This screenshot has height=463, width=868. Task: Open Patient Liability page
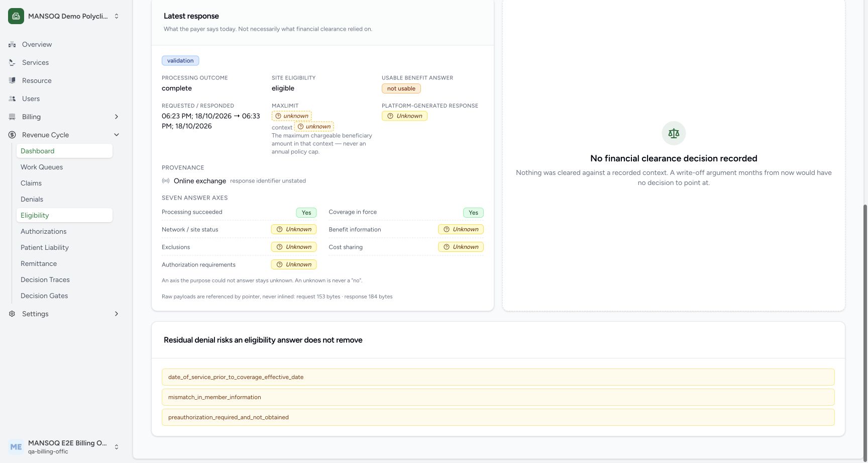(x=64, y=247)
